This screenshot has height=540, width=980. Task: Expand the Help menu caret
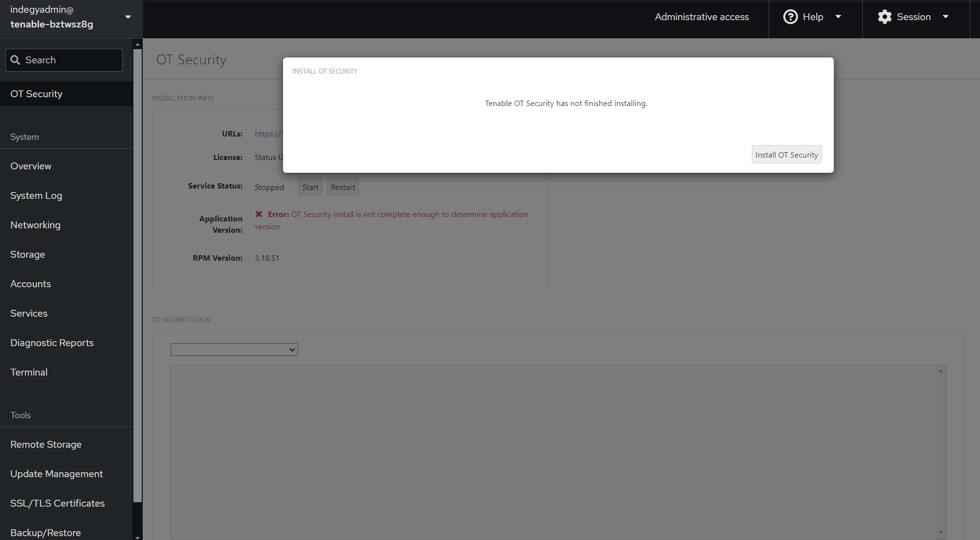click(838, 17)
